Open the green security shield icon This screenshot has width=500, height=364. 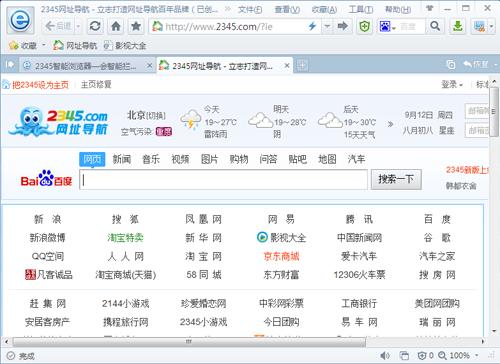pos(365,26)
